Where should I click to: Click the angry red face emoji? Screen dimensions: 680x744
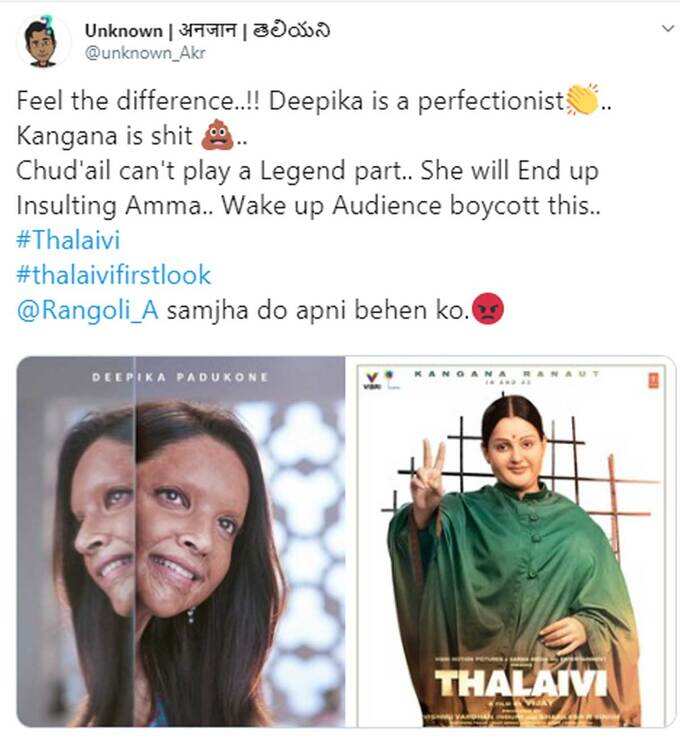pyautogui.click(x=488, y=309)
